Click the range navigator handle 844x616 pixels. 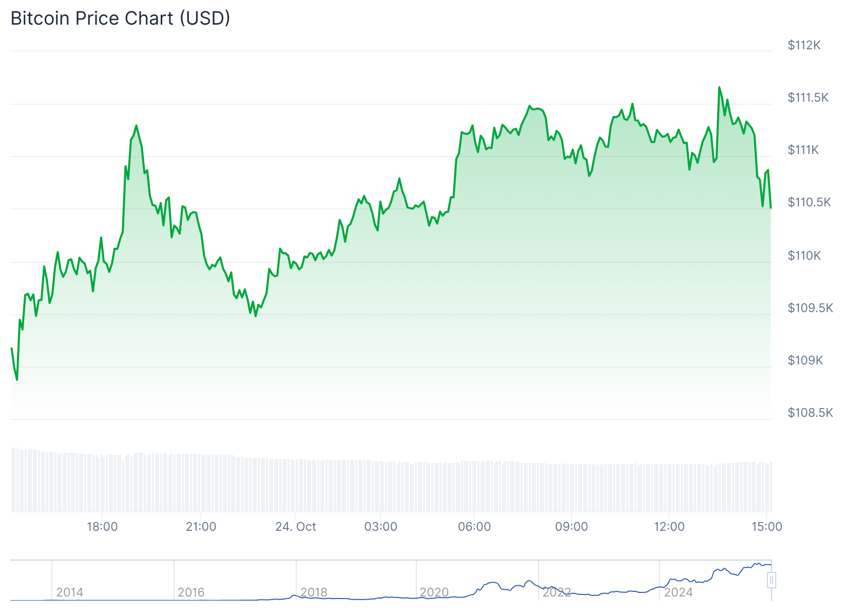771,580
